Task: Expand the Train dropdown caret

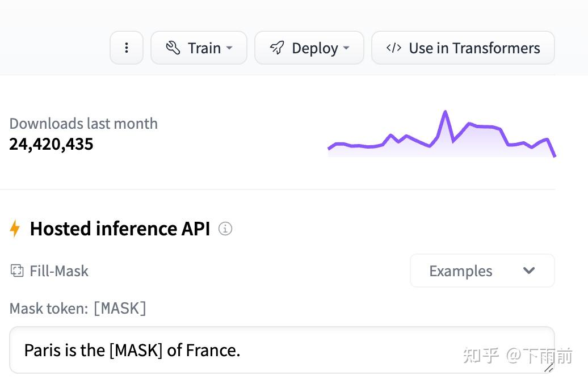Action: point(229,49)
